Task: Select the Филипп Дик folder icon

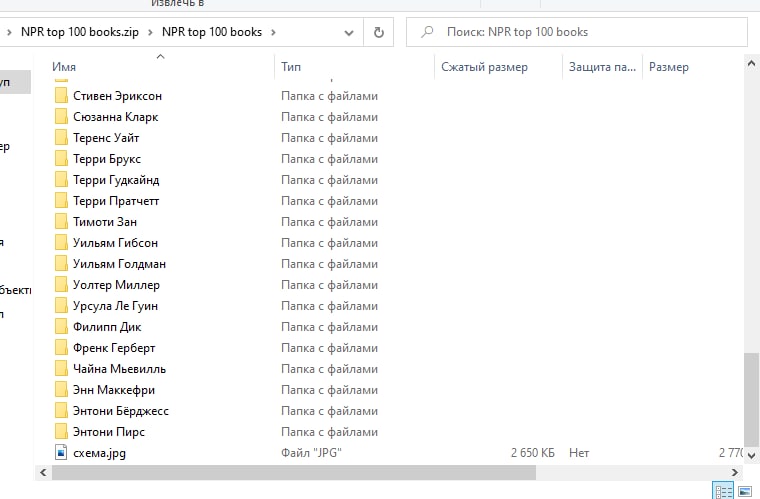Action: pos(61,327)
